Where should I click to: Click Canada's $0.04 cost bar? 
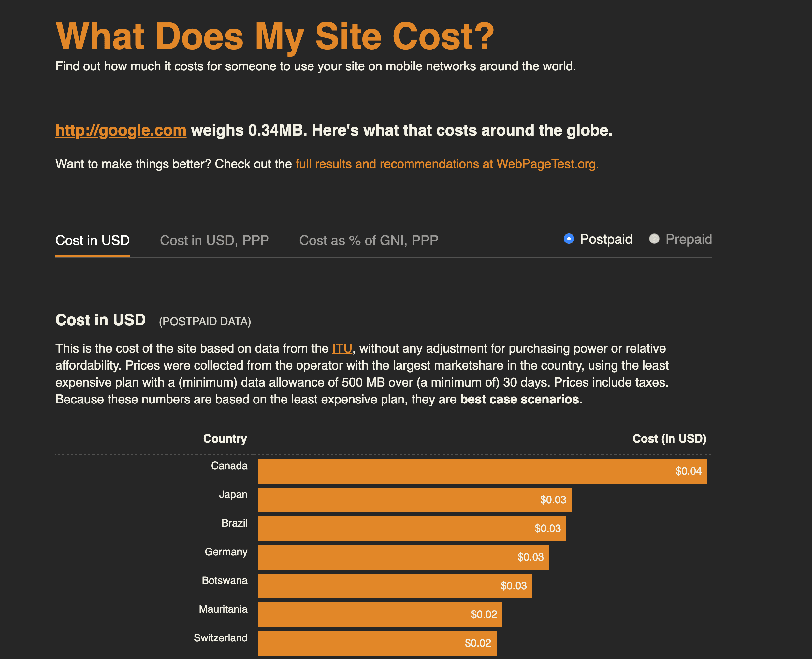(x=482, y=471)
